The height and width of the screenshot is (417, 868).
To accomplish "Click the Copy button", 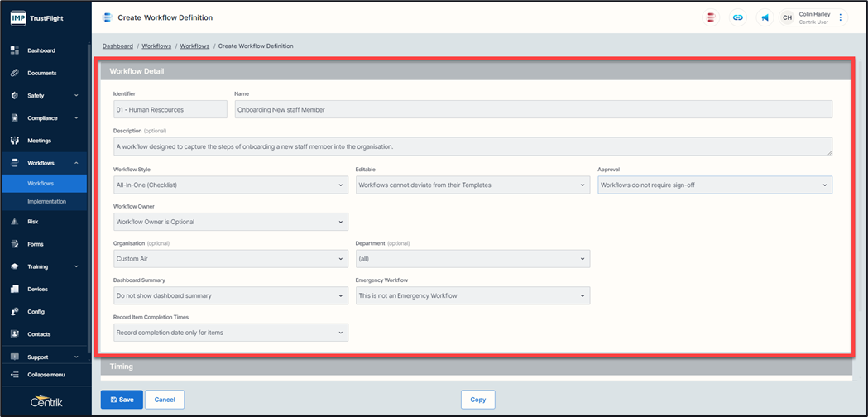I will 477,400.
